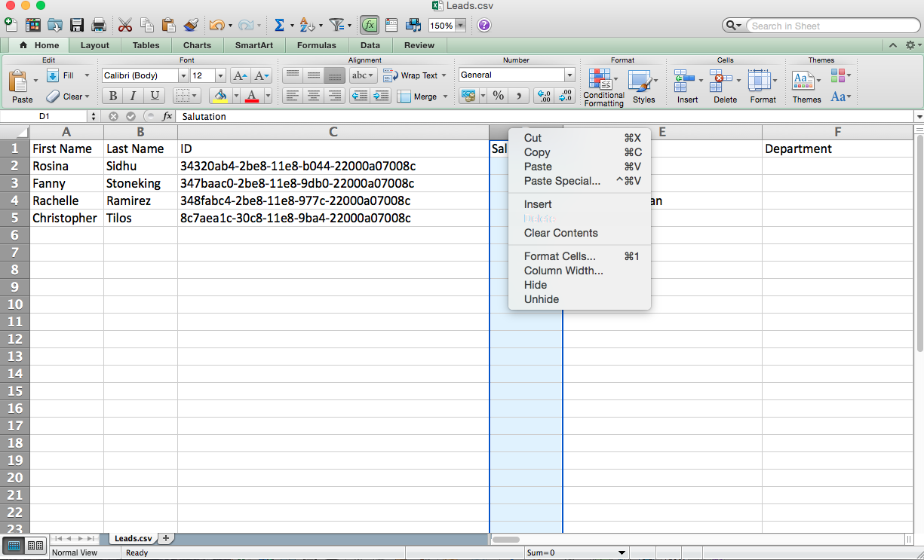Switch to Normal View button in status bar
924x560 pixels.
[x=14, y=545]
